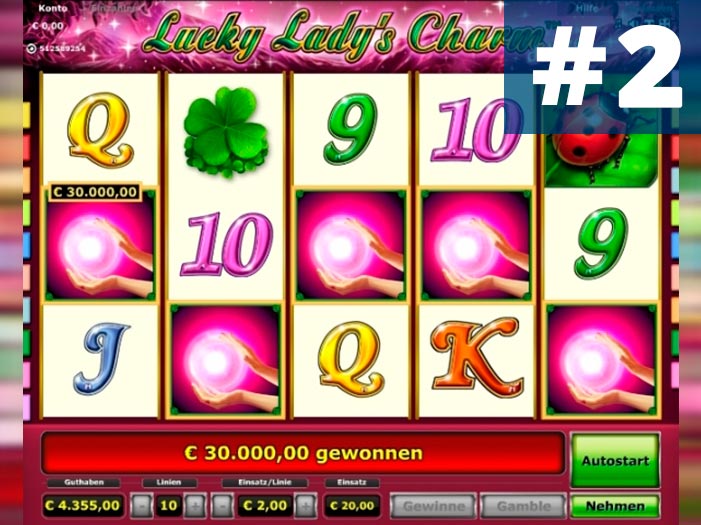
Task: Click the blue J symbol on reel one
Action: point(101,359)
